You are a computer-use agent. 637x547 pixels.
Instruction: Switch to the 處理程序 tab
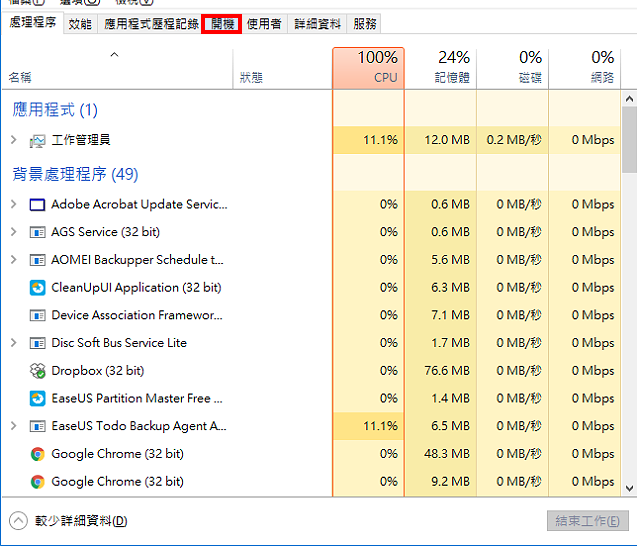(x=32, y=22)
